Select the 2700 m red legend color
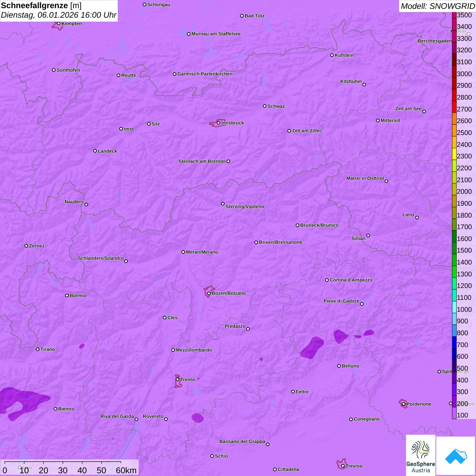 coord(454,107)
